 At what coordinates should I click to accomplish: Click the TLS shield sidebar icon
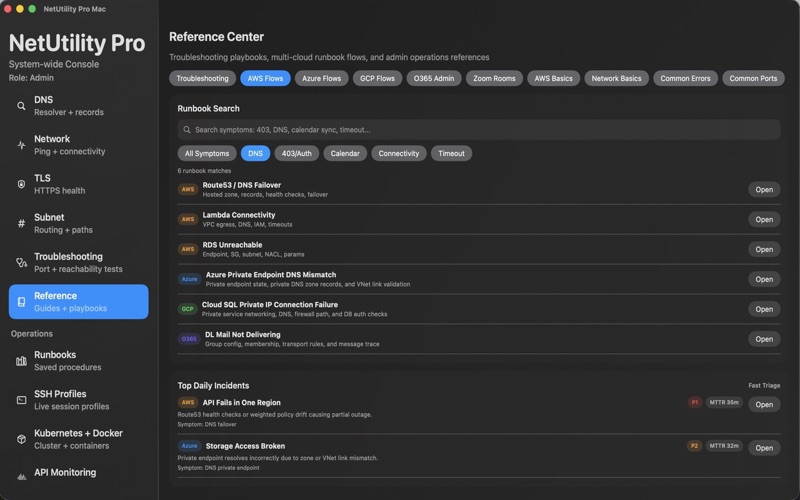tap(21, 184)
